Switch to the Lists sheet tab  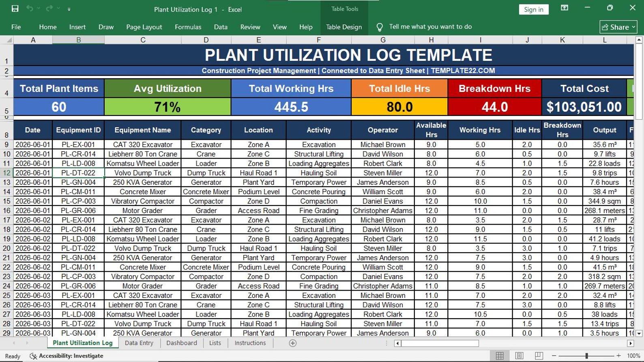pyautogui.click(x=215, y=343)
